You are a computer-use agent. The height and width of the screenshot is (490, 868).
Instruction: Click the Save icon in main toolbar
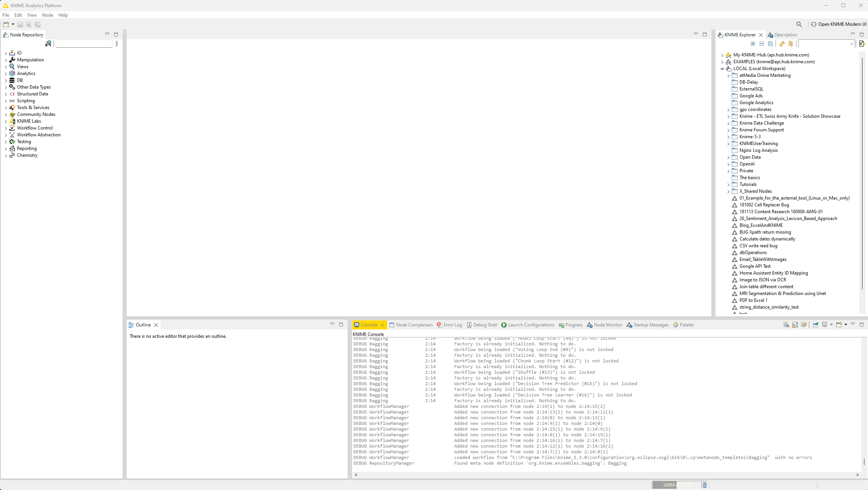click(x=20, y=24)
